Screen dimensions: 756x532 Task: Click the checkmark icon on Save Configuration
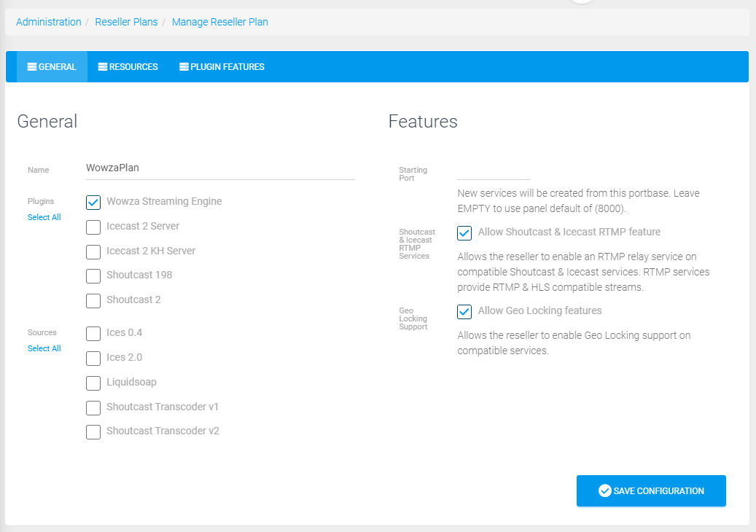pos(604,491)
